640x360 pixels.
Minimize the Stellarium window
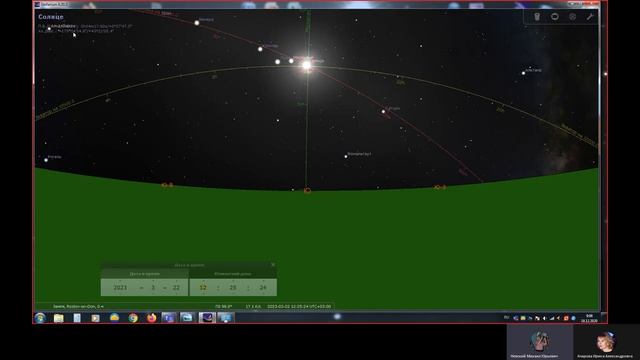tap(573, 4)
